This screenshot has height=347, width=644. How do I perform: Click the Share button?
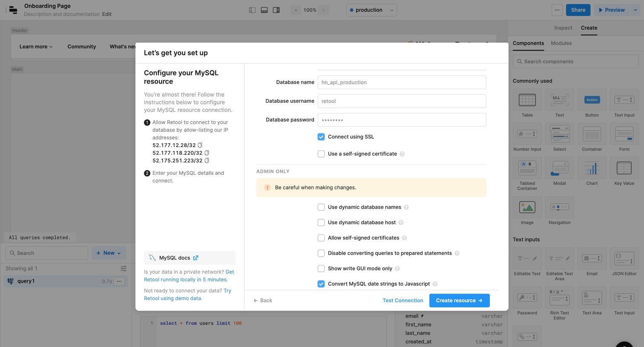point(578,10)
